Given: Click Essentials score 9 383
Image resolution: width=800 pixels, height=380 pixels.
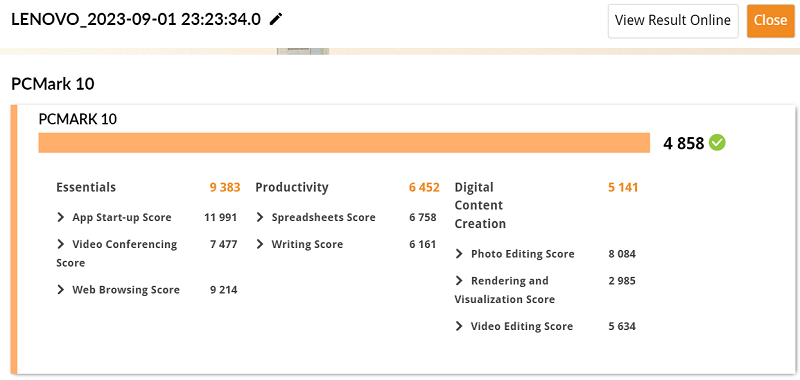Looking at the screenshot, I should (x=224, y=187).
